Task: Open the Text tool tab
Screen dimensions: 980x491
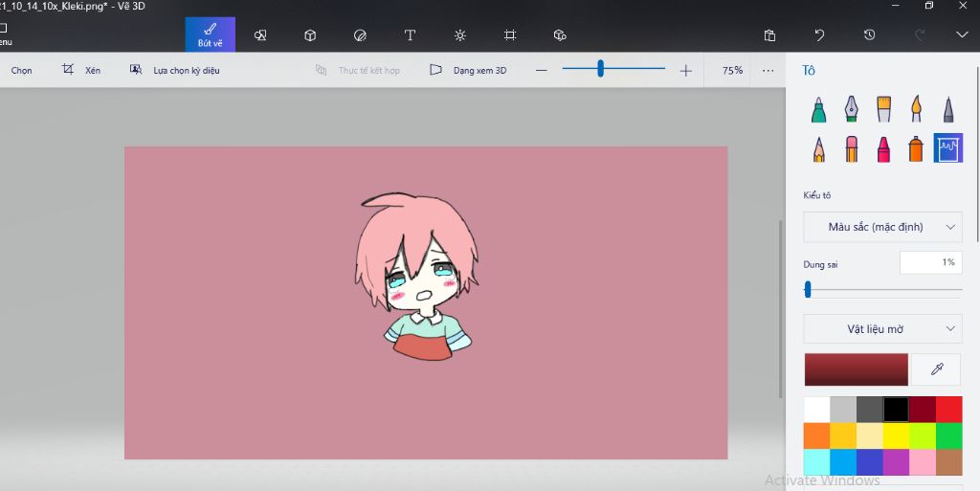Action: click(410, 35)
